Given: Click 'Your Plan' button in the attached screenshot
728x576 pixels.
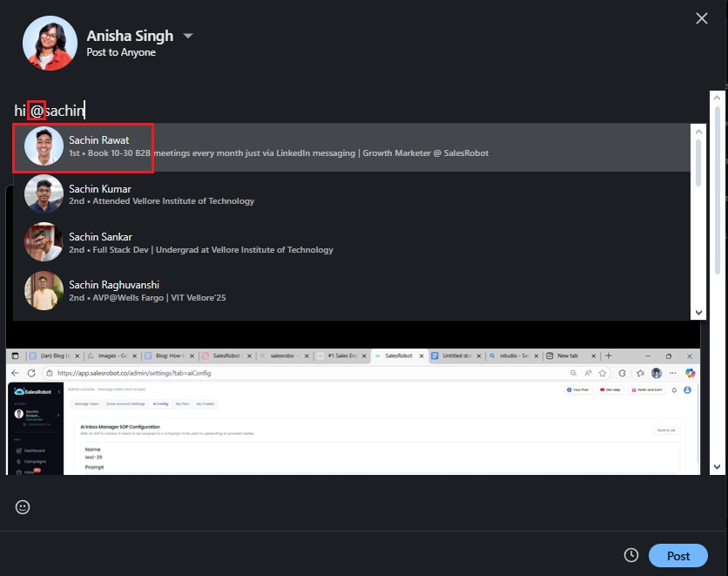Looking at the screenshot, I should 578,390.
